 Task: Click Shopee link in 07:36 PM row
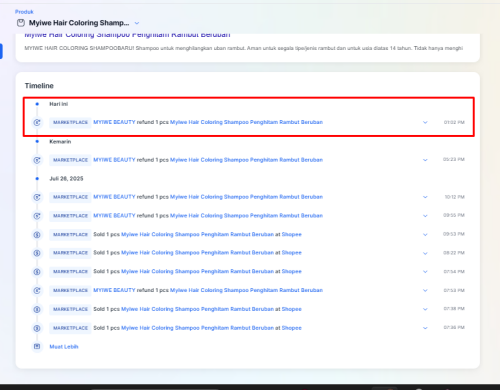291,328
